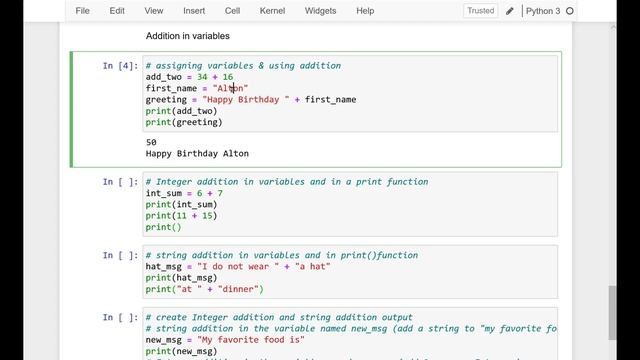Click the add_two = 34 + 16 line
640x360 pixels.
[x=189, y=77]
